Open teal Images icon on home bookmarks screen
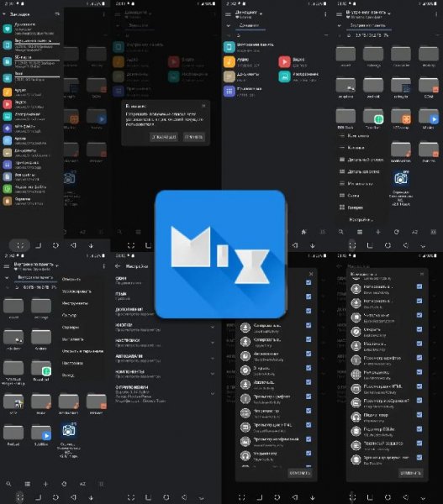This screenshot has height=504, width=443. tap(284, 76)
